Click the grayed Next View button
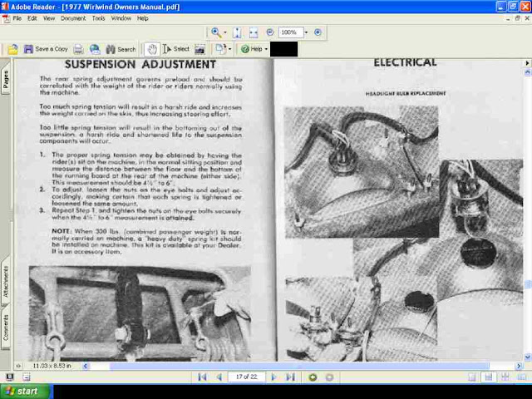The image size is (532, 399). click(329, 377)
